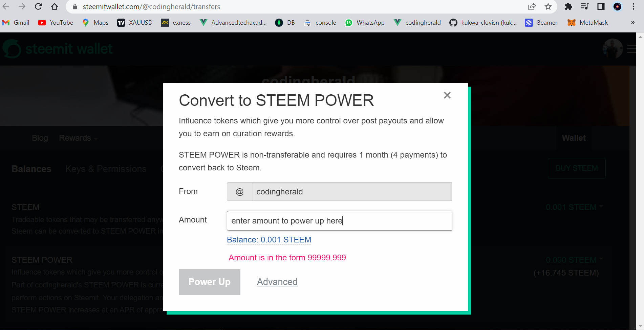Image resolution: width=644 pixels, height=330 pixels.
Task: Show more bookmarks chevron
Action: click(633, 23)
